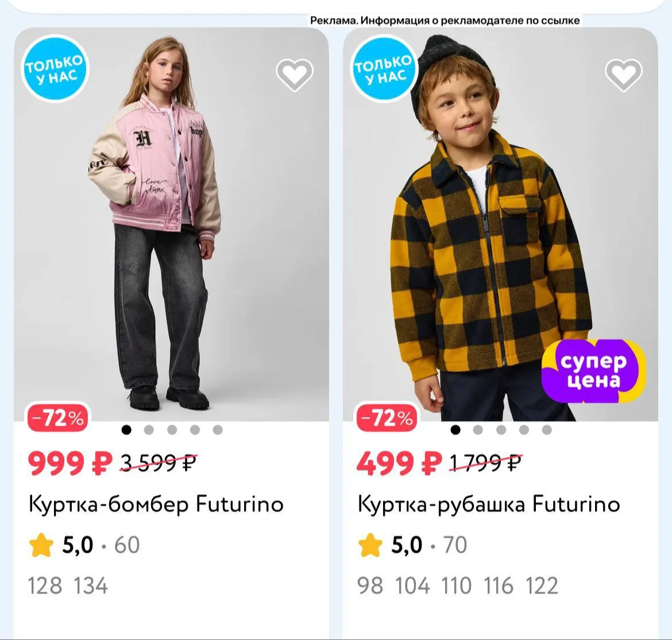Tap 'Только у нас' badge on bomber jacket
The image size is (672, 640).
[x=55, y=68]
